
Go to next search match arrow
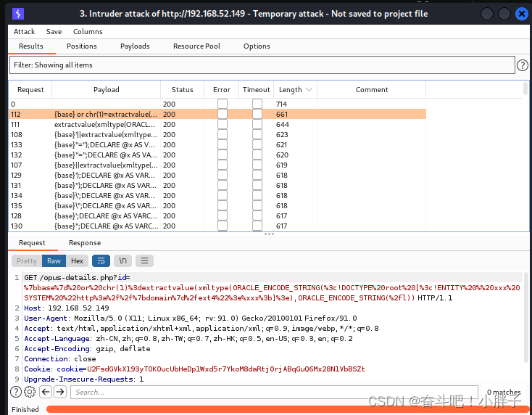point(60,392)
